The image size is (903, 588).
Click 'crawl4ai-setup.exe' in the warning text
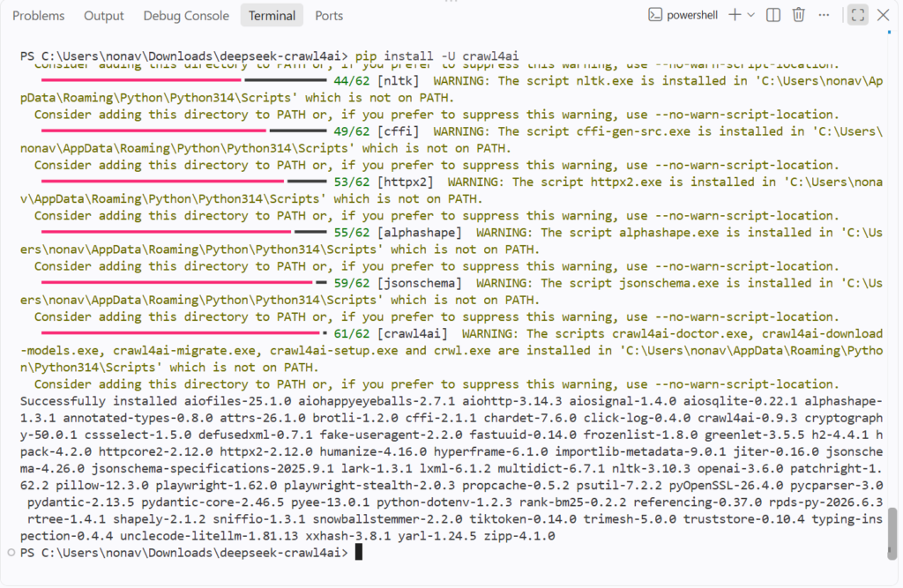pos(334,351)
